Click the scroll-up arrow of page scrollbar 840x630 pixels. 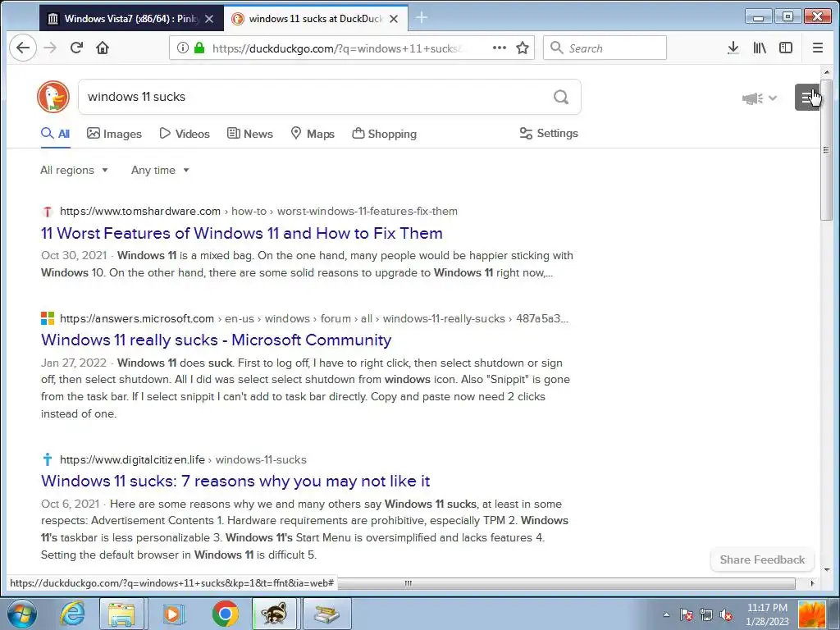click(x=826, y=72)
